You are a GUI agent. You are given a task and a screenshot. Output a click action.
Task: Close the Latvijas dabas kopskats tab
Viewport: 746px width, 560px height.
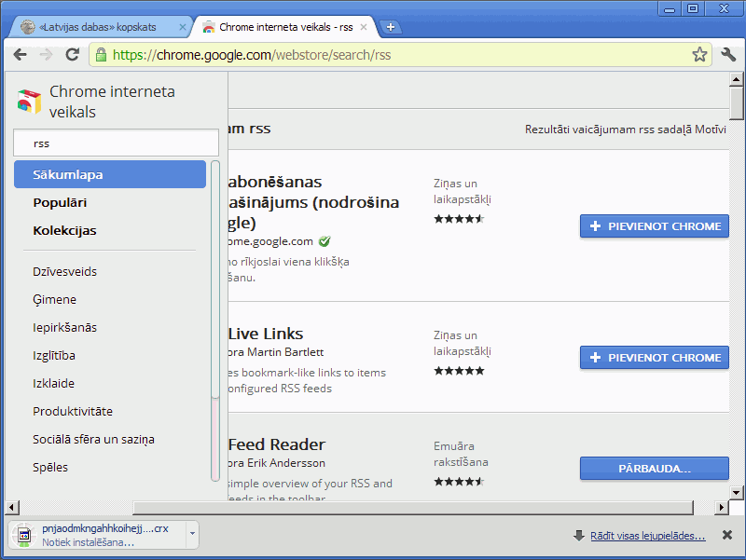coord(182,27)
